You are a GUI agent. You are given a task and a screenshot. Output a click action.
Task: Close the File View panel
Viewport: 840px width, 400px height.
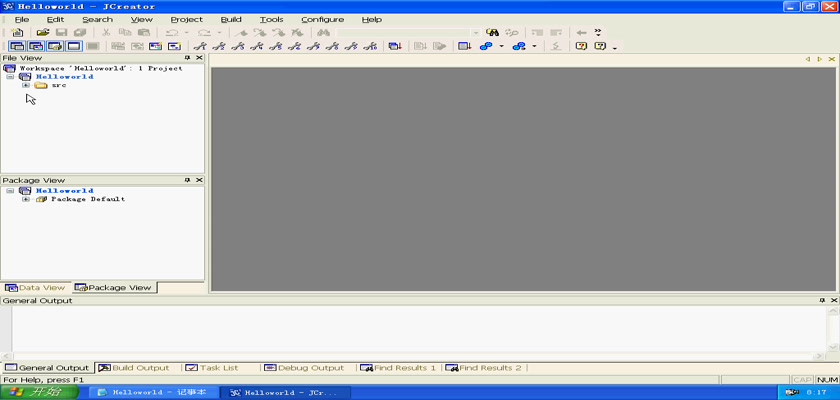click(199, 58)
